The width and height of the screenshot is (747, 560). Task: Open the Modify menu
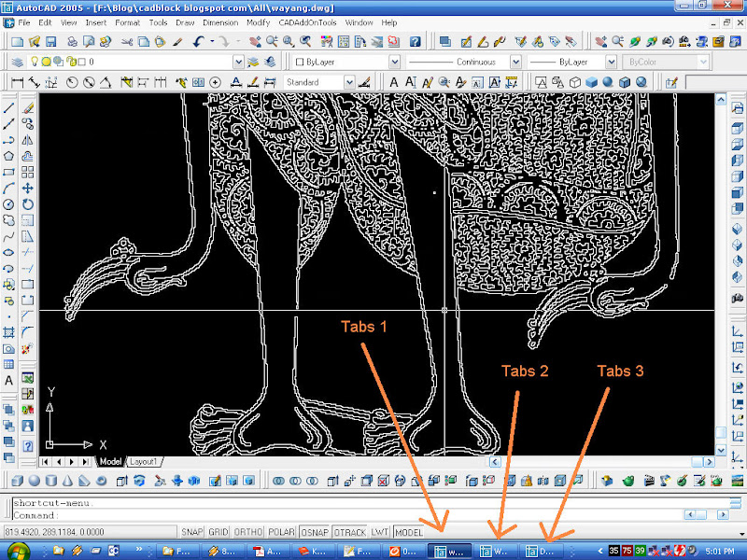click(259, 22)
